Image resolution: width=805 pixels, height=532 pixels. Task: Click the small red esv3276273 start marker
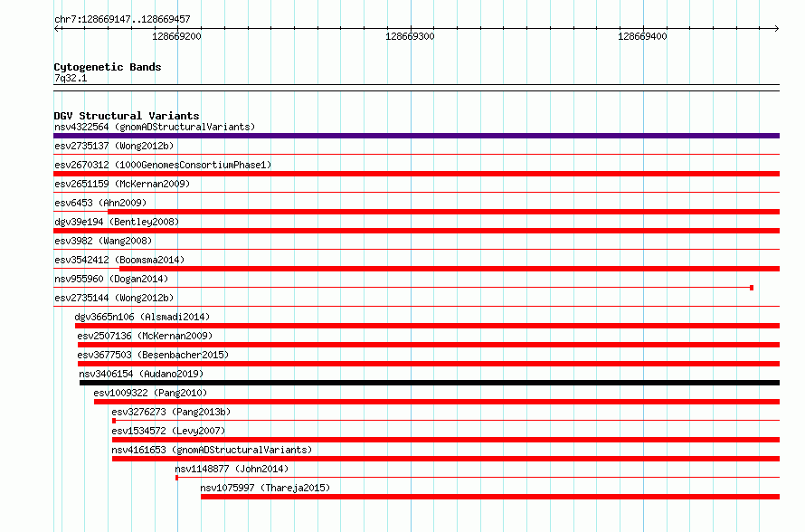[x=114, y=421]
